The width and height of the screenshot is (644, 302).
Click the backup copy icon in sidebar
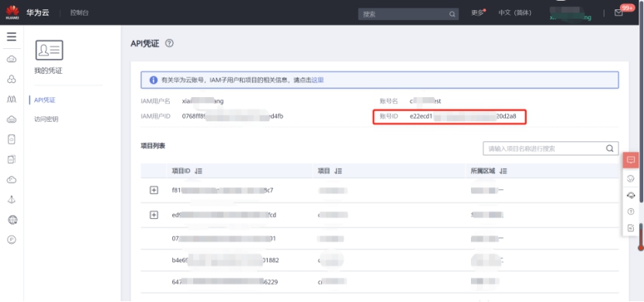click(x=12, y=159)
